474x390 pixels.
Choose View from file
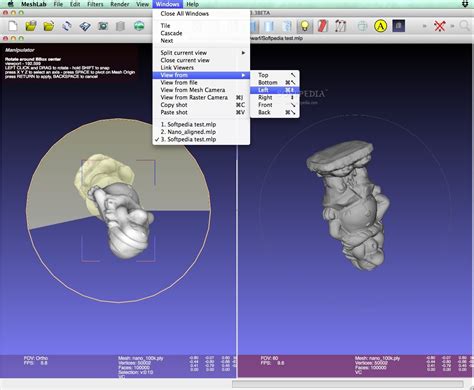click(x=201, y=82)
